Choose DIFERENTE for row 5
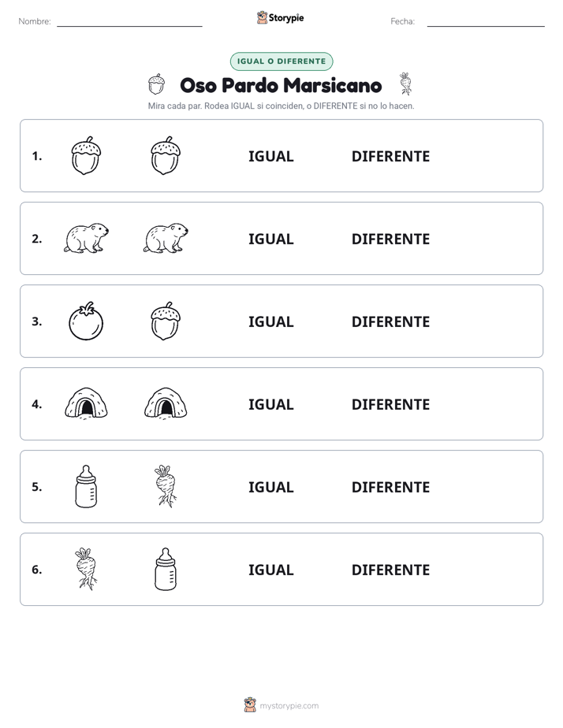 point(390,487)
